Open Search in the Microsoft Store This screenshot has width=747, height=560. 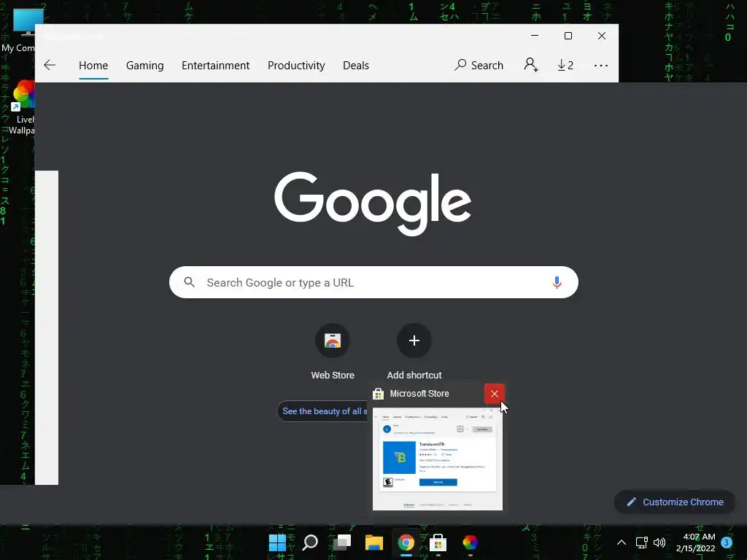point(479,65)
